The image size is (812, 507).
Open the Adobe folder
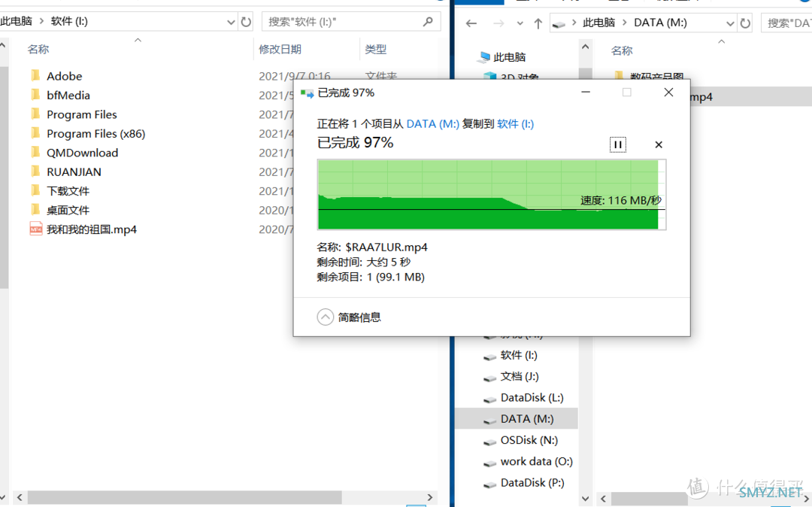[x=64, y=76]
